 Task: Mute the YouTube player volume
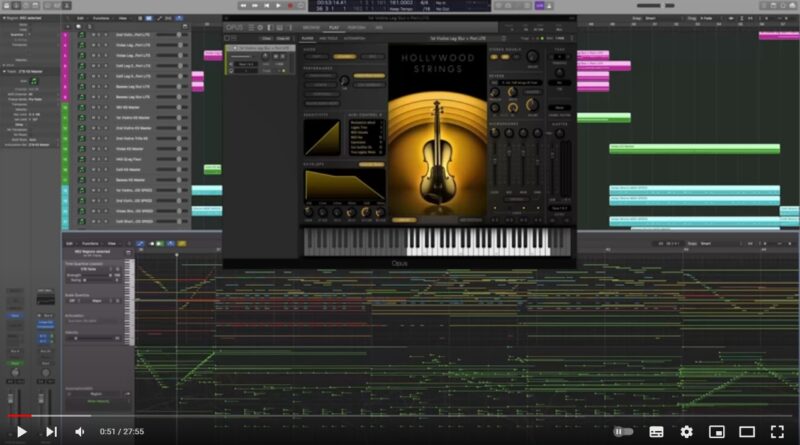pos(80,432)
